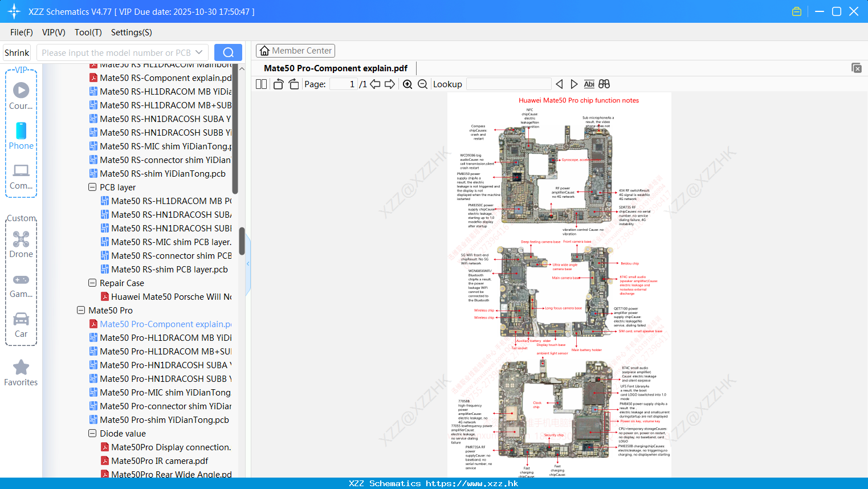This screenshot has height=489, width=868.
Task: Find next lookup result
Action: point(574,84)
